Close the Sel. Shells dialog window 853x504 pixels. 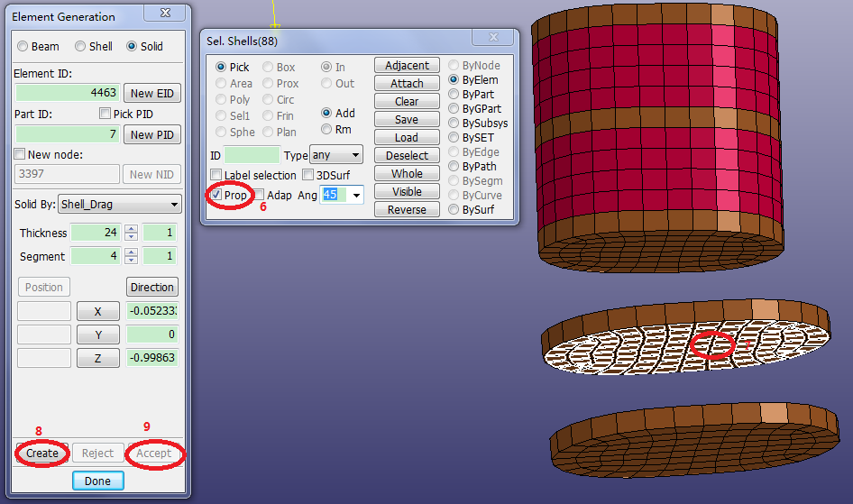coord(494,38)
